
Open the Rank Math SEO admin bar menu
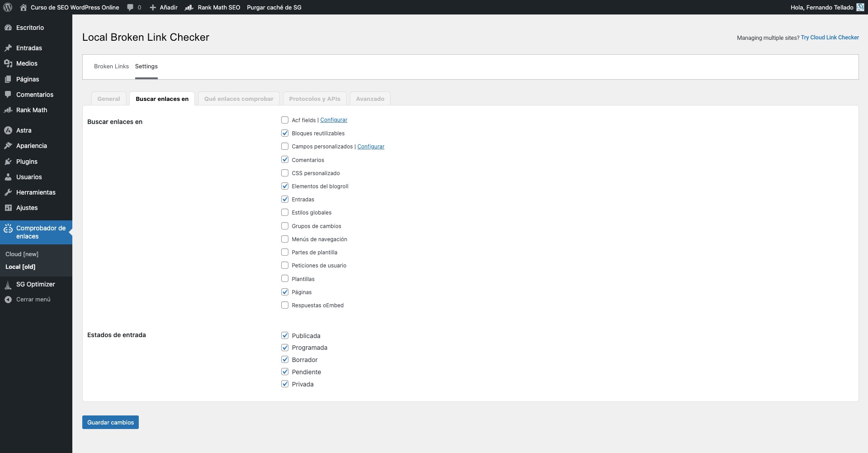tap(213, 7)
